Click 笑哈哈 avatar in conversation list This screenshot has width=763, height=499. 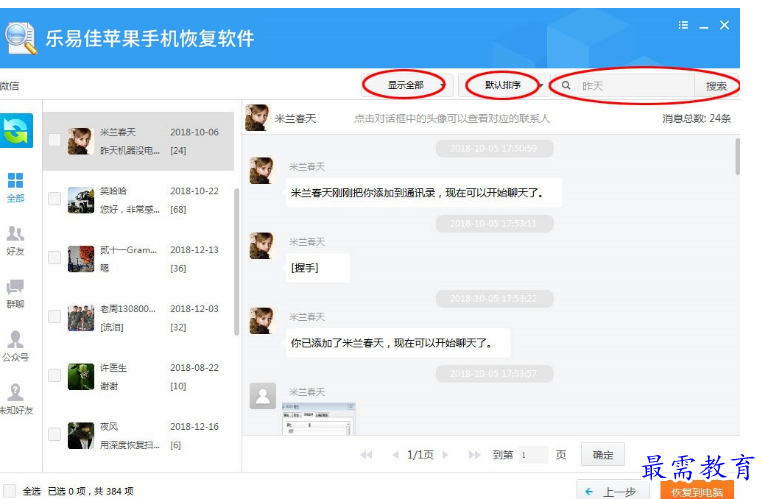pyautogui.click(x=81, y=200)
